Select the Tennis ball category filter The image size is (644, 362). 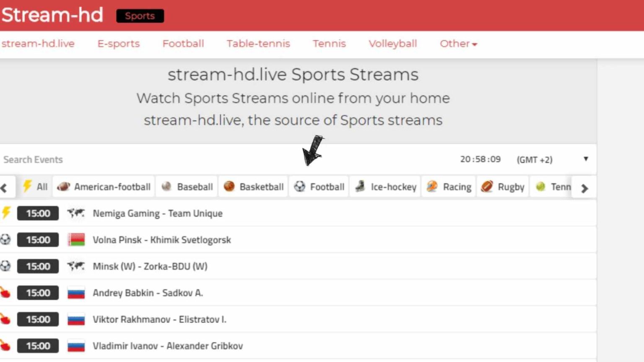541,186
